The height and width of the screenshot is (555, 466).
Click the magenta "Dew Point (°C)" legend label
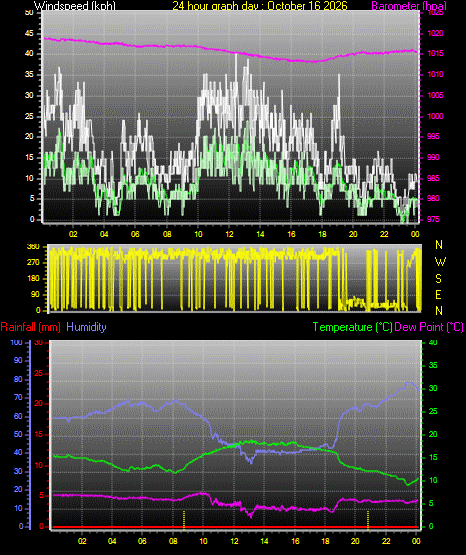point(429,327)
